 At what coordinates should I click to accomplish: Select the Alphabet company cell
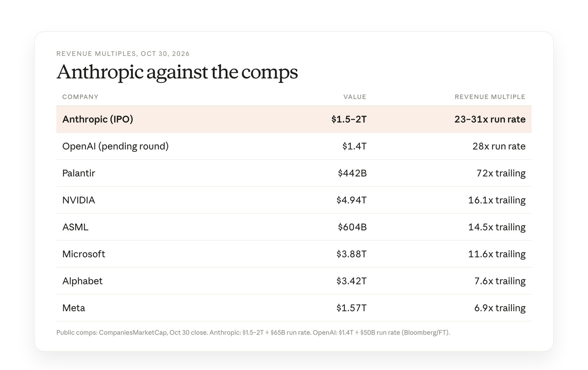(x=82, y=281)
